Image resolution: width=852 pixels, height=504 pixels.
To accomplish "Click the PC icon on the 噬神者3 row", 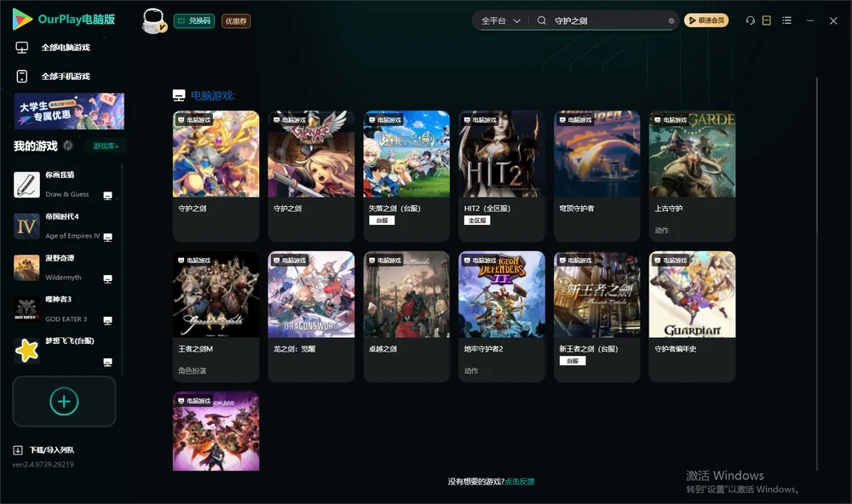I will [x=107, y=320].
